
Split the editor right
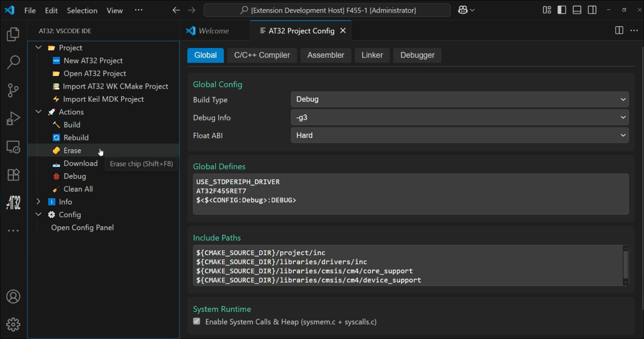point(619,30)
